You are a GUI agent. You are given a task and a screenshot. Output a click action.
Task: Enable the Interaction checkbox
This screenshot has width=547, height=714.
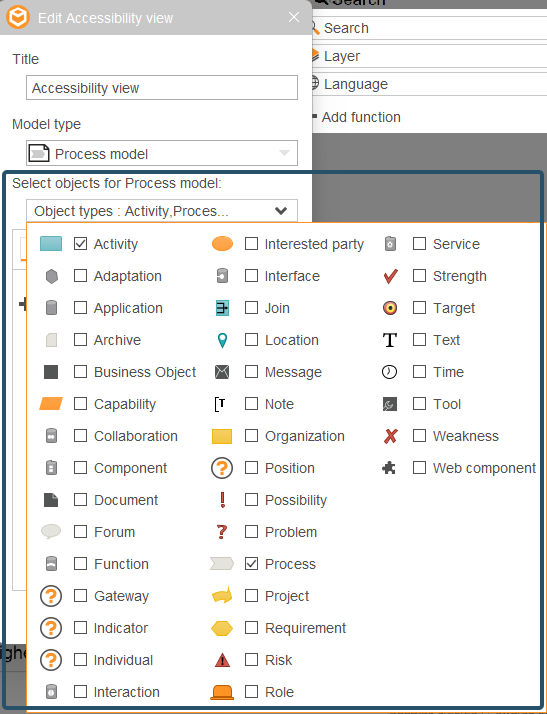point(81,692)
